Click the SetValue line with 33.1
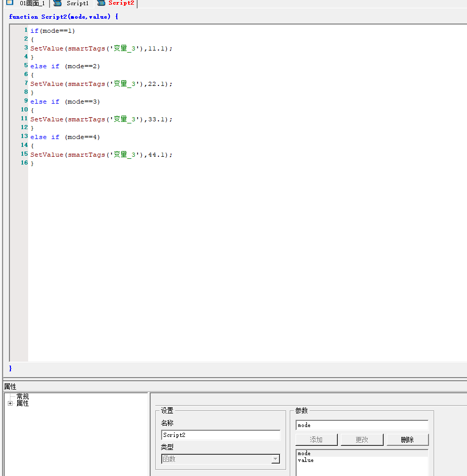The width and height of the screenshot is (467, 476). point(101,119)
